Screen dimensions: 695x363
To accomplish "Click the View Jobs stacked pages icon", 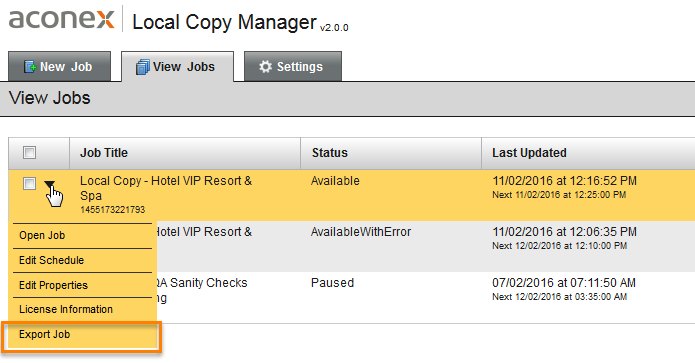I will (143, 67).
